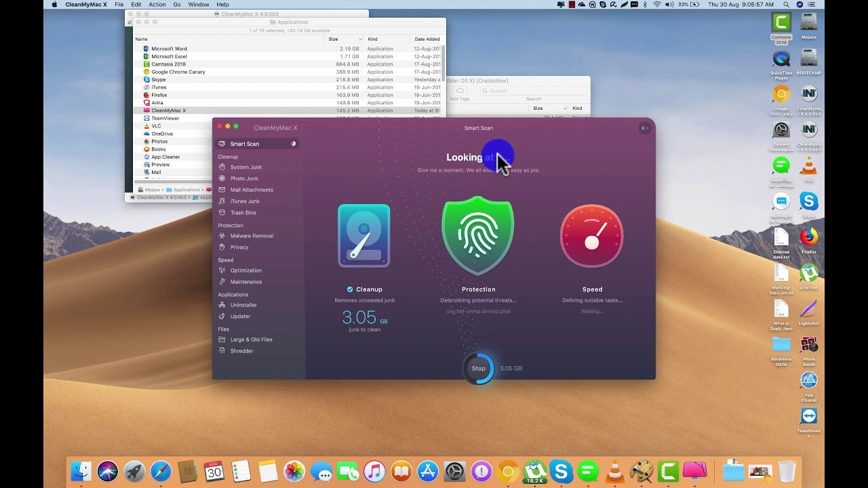
Task: Select Google Chrome Canary row
Action: click(288, 72)
